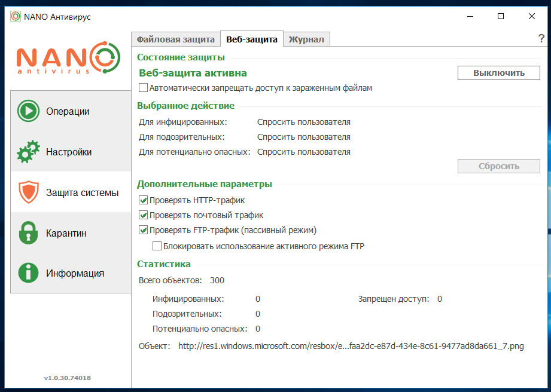Image resolution: width=551 pixels, height=392 pixels.
Task: Enable automatic blocking of infected files checkbox
Action: point(143,88)
